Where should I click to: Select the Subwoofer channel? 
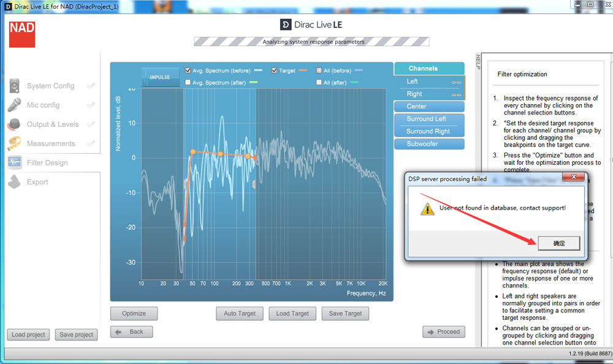click(x=429, y=144)
